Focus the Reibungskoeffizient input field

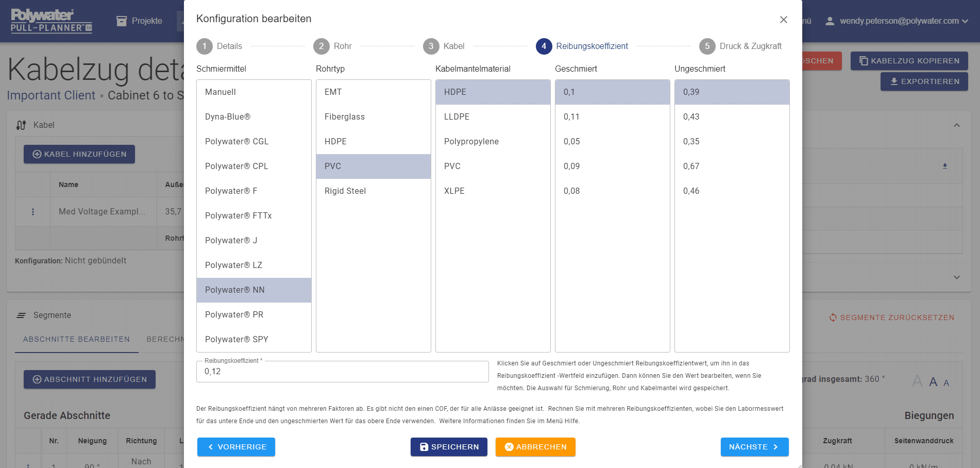click(343, 372)
